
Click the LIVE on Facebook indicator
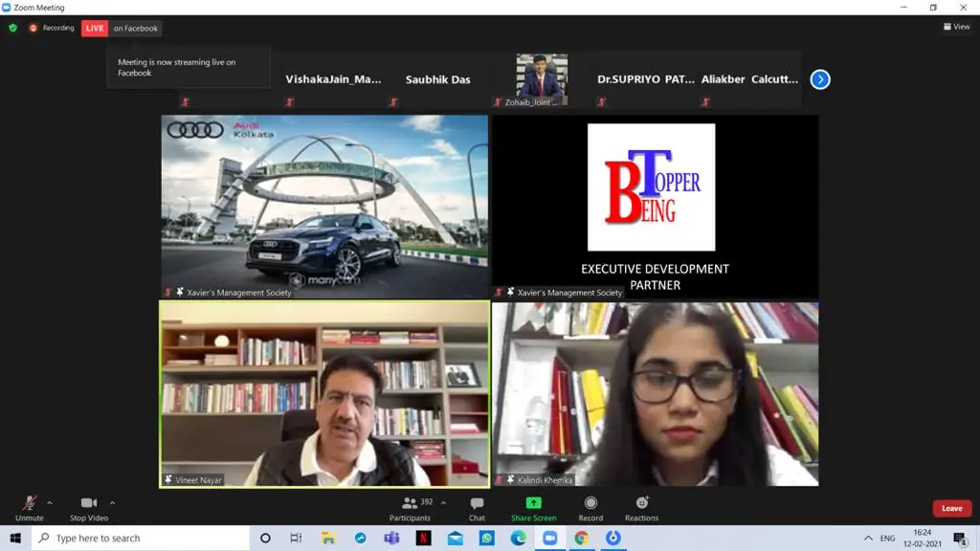click(x=122, y=28)
